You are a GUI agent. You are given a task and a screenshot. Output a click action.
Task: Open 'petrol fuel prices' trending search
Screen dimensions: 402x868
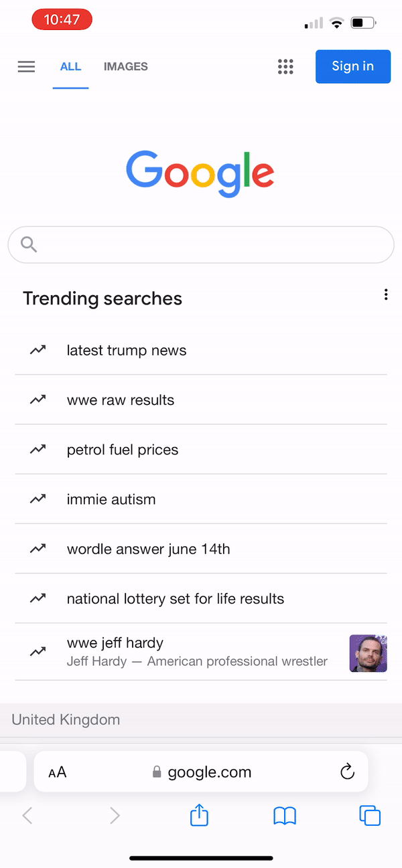(123, 450)
